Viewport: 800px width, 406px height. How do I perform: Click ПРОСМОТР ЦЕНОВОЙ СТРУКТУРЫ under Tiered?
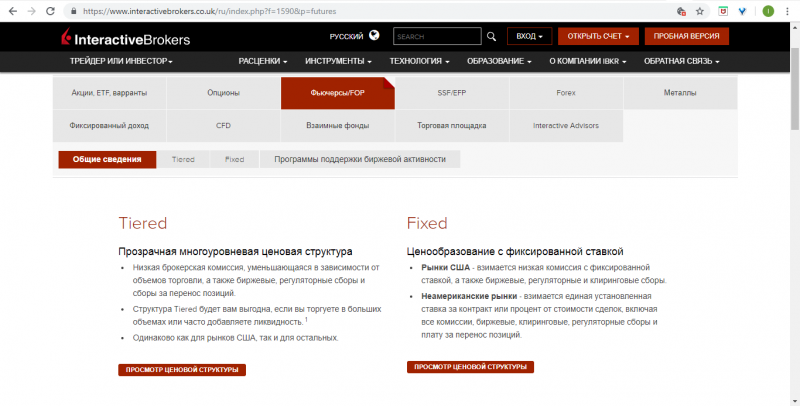pyautogui.click(x=182, y=370)
